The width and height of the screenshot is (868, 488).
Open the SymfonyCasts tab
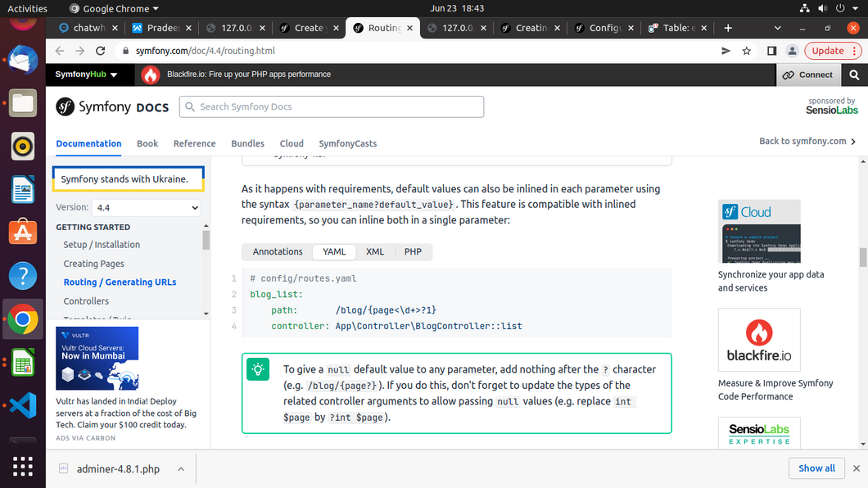(348, 144)
